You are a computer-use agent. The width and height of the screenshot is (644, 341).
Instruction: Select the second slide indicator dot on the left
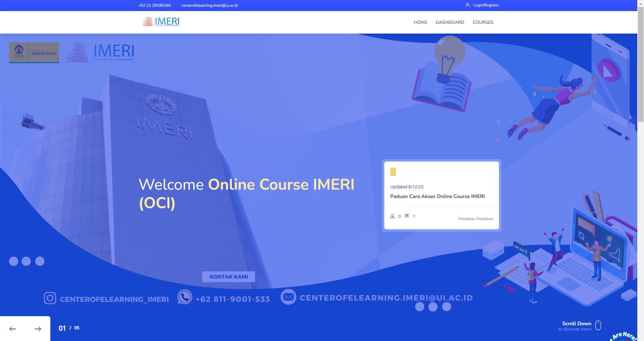tap(27, 261)
